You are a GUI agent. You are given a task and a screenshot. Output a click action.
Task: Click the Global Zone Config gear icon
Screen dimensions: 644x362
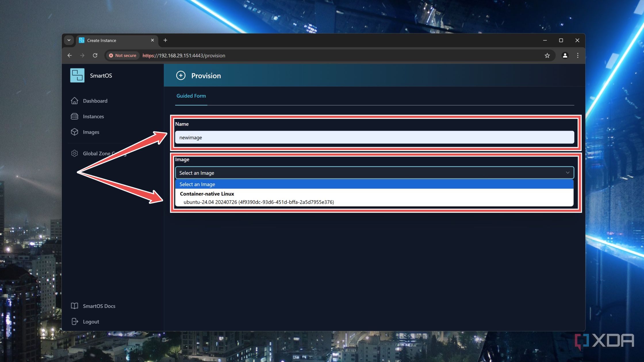(75, 153)
